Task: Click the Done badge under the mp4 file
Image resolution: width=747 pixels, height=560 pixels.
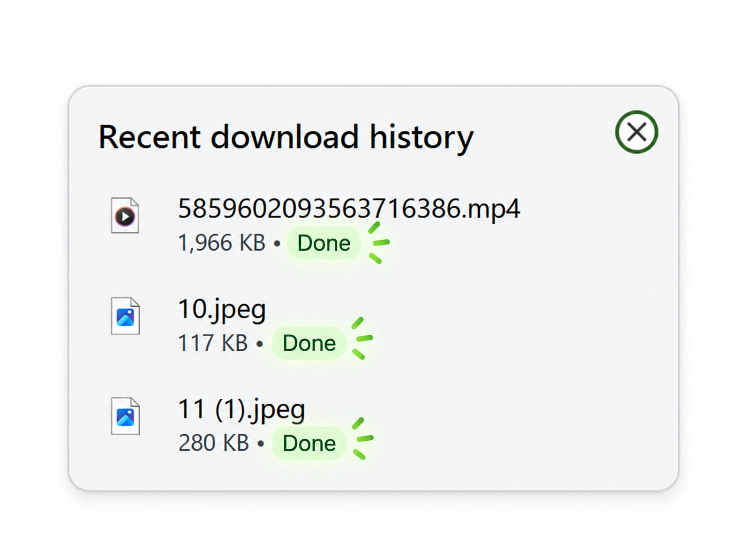Action: [x=323, y=243]
